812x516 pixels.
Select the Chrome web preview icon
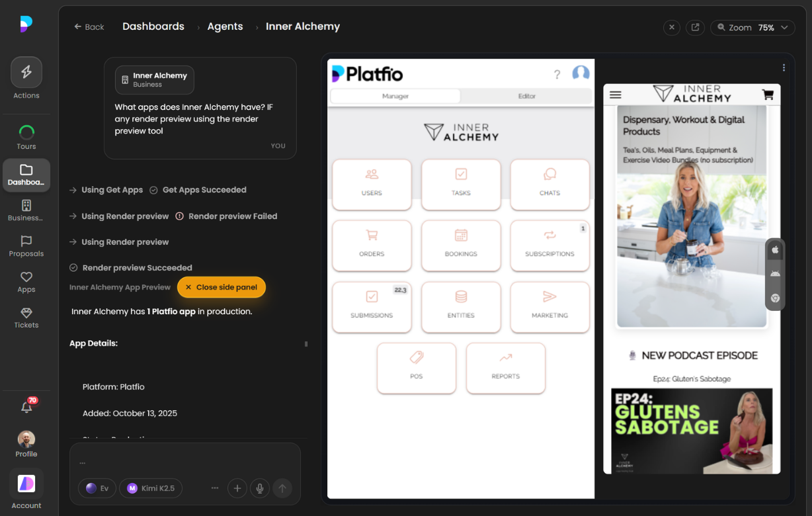click(775, 298)
